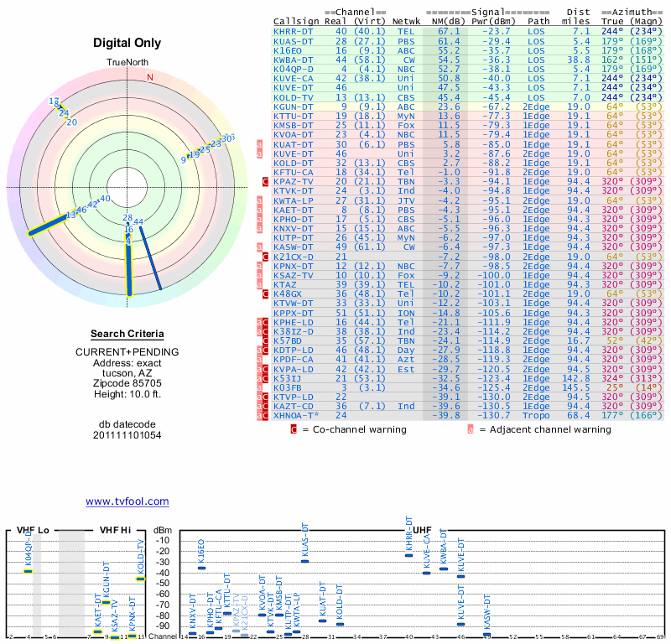Click the NM(dB) column header
Screen dimensions: 671x644
point(449,22)
